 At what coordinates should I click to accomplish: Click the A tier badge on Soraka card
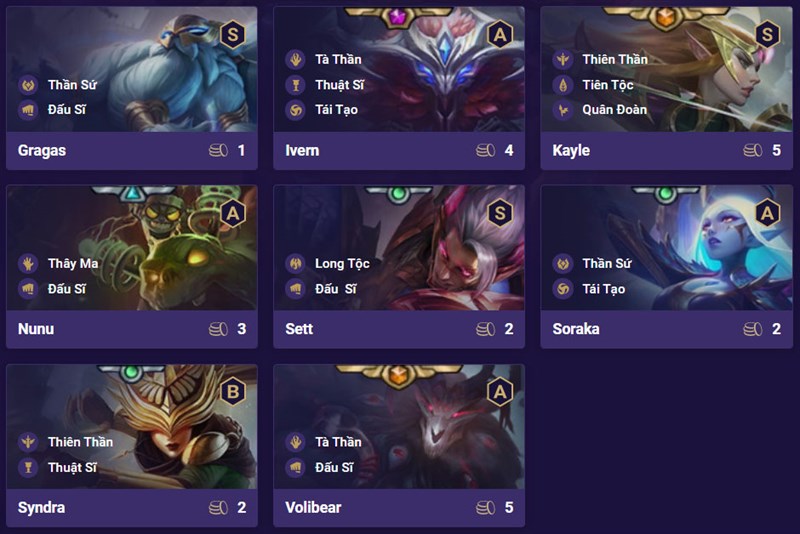[767, 213]
